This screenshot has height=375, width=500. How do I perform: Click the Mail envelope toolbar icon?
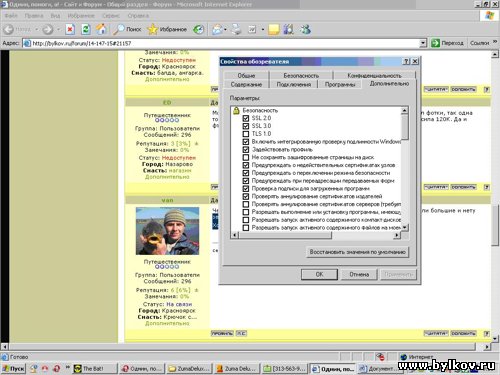point(217,29)
